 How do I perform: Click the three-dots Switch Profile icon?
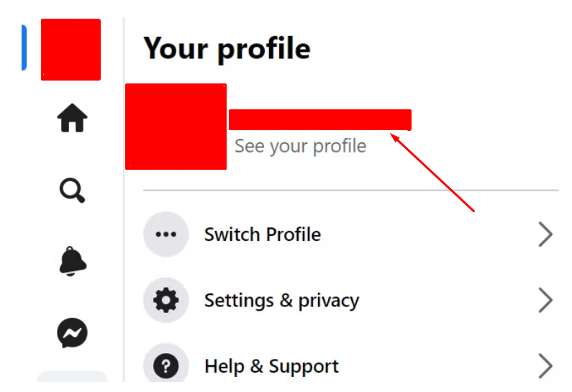[x=166, y=234]
